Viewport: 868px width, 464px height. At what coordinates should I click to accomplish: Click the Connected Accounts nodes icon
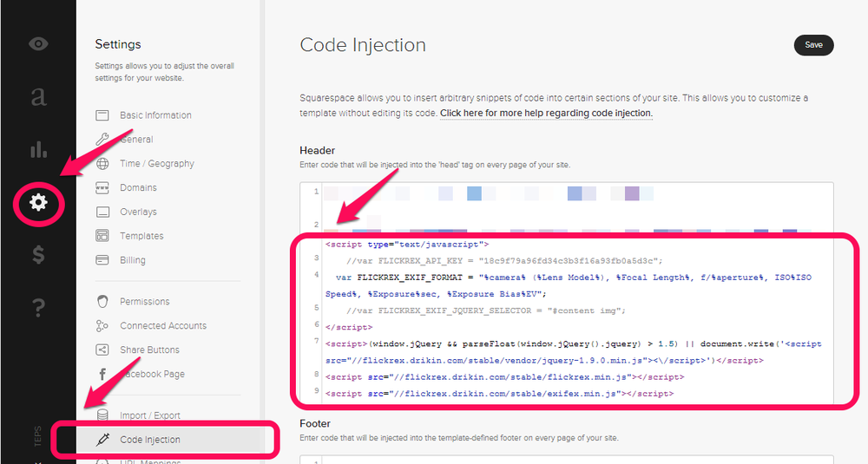pyautogui.click(x=102, y=326)
